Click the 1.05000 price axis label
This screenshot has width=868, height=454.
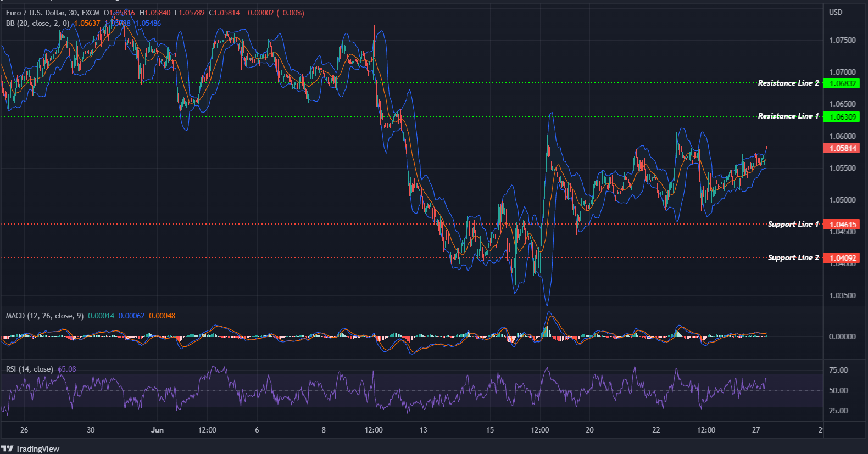tap(842, 200)
